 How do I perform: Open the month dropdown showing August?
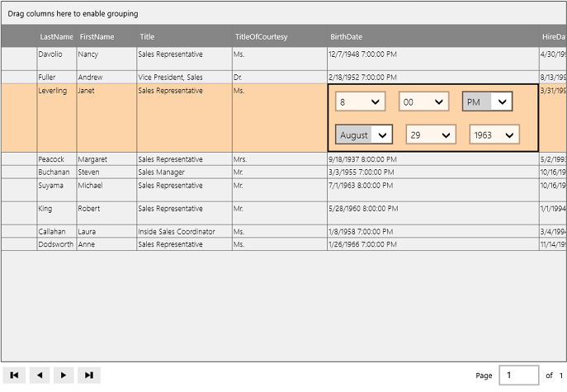pyautogui.click(x=364, y=135)
